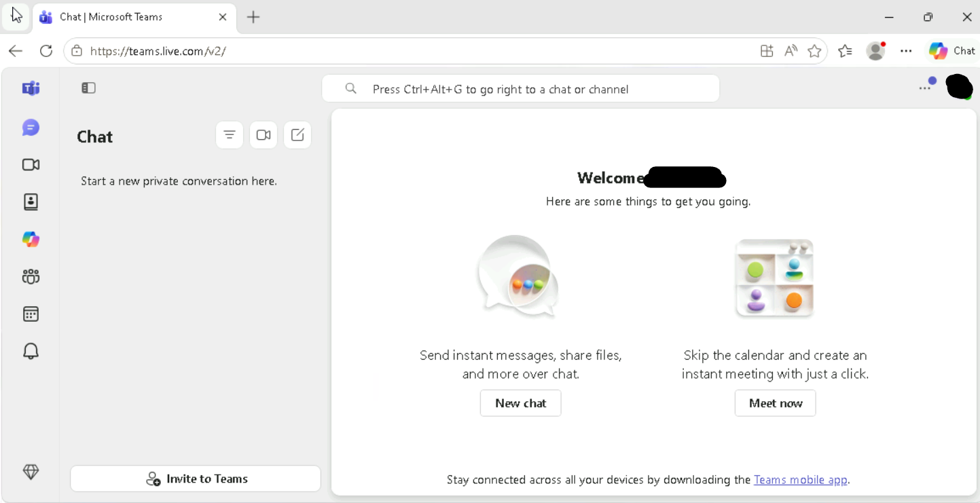
Task: Open Copilot from the Teams sidebar
Action: pos(31,239)
